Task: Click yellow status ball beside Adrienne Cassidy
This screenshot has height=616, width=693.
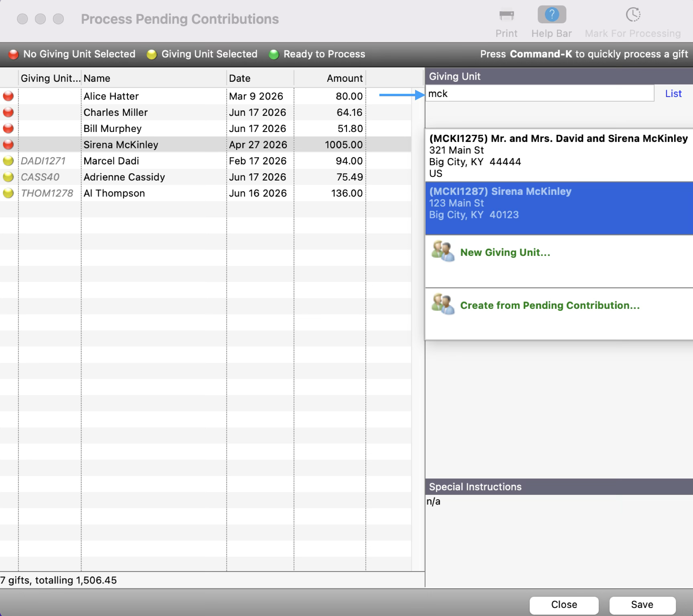Action: pos(8,177)
